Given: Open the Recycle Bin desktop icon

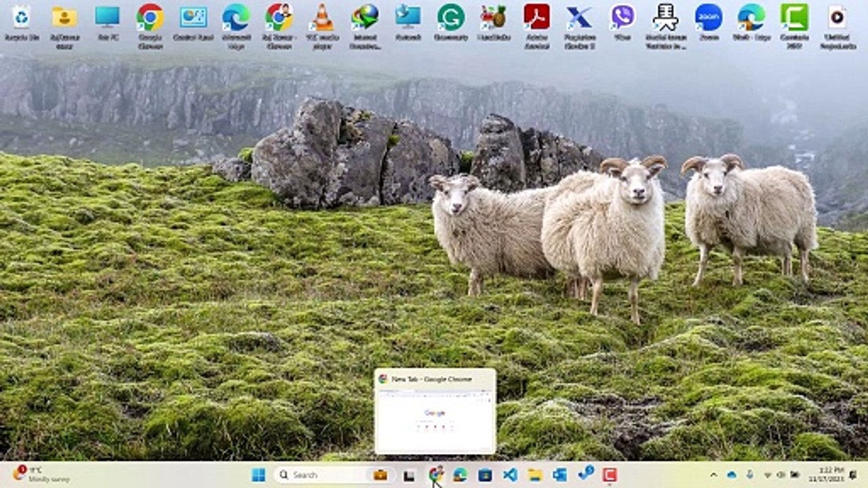Looking at the screenshot, I should coord(21,24).
